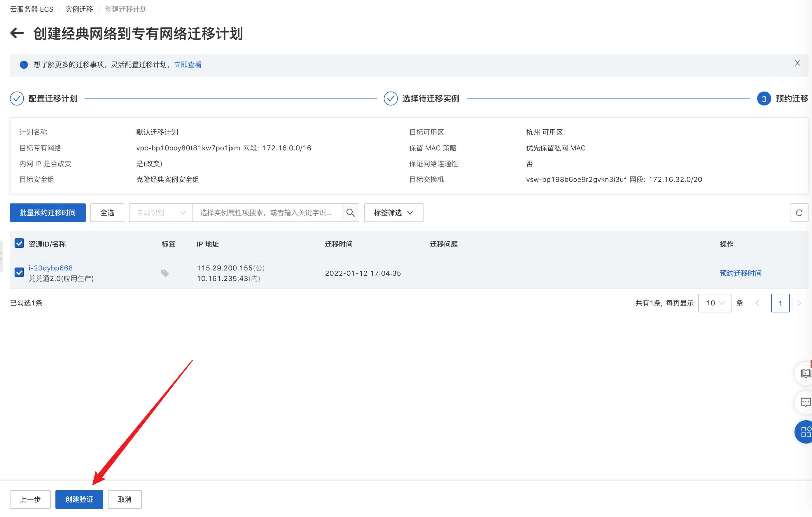The height and width of the screenshot is (517, 812).
Task: Click the info icon in banner
Action: coord(24,65)
